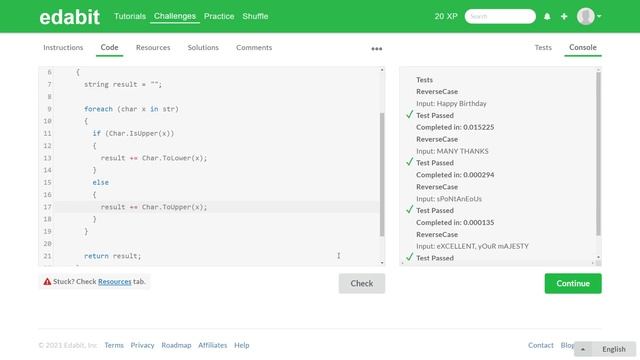640x360 pixels.
Task: Click 'Input: Happy Birthday' in console
Action: pyautogui.click(x=451, y=104)
